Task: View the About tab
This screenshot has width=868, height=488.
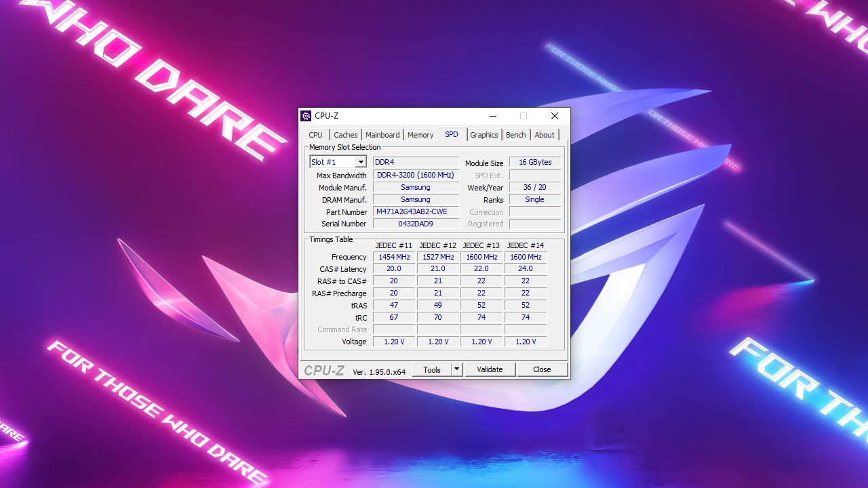Action: pos(545,134)
